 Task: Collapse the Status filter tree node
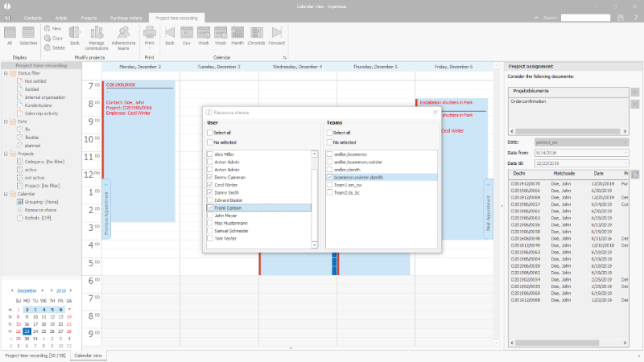pos(6,73)
